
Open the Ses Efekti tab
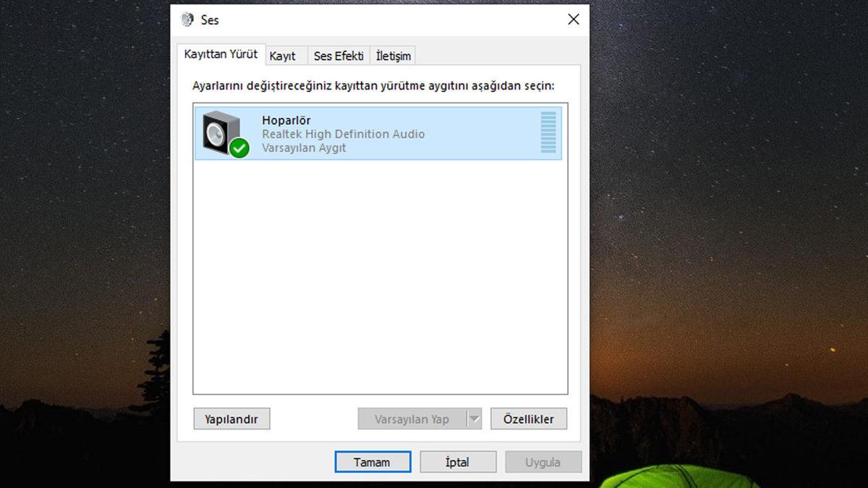[x=338, y=54]
